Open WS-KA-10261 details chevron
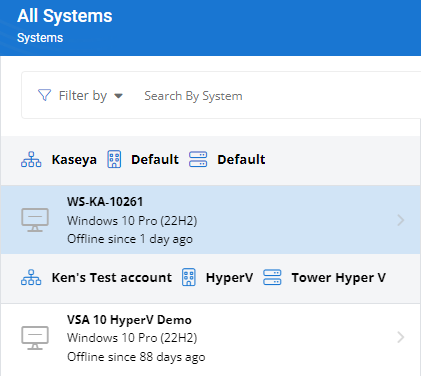The image size is (421, 376). (x=401, y=220)
